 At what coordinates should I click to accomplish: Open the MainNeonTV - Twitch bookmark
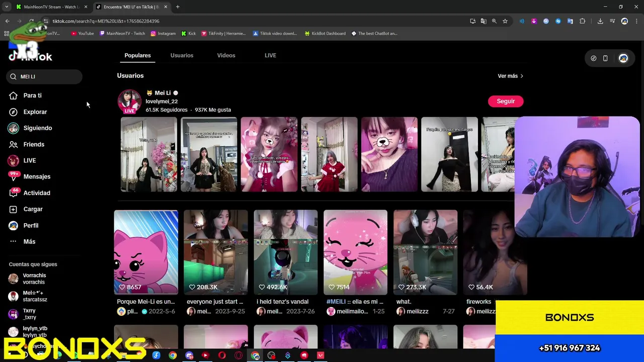coord(122,34)
